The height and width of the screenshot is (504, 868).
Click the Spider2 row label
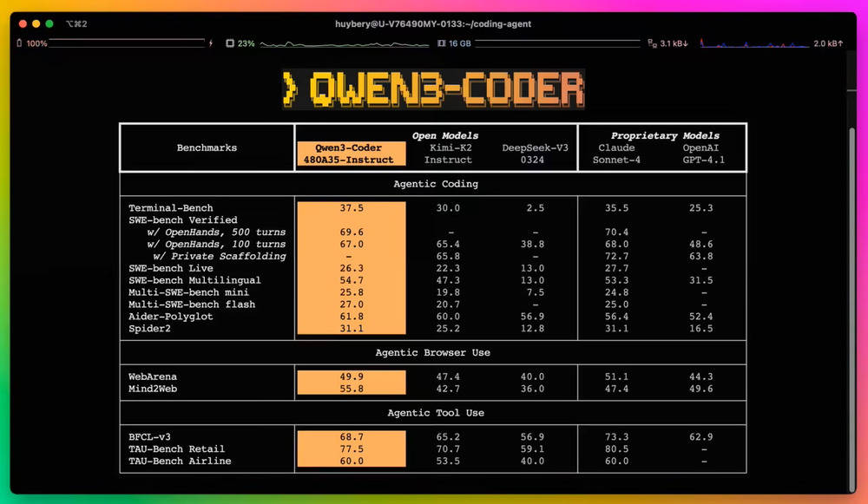149,329
